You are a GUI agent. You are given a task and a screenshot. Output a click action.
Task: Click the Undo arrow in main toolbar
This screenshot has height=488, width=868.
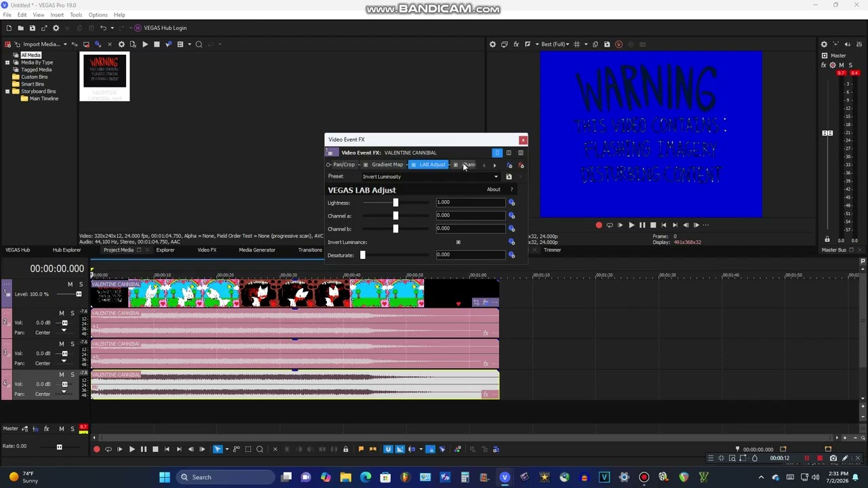[103, 28]
